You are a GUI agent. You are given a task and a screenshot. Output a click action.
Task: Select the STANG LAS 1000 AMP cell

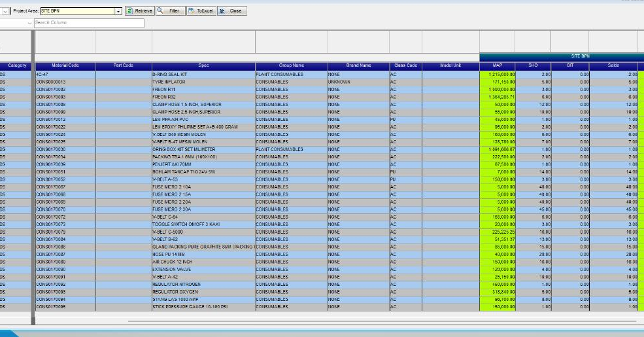click(204, 299)
